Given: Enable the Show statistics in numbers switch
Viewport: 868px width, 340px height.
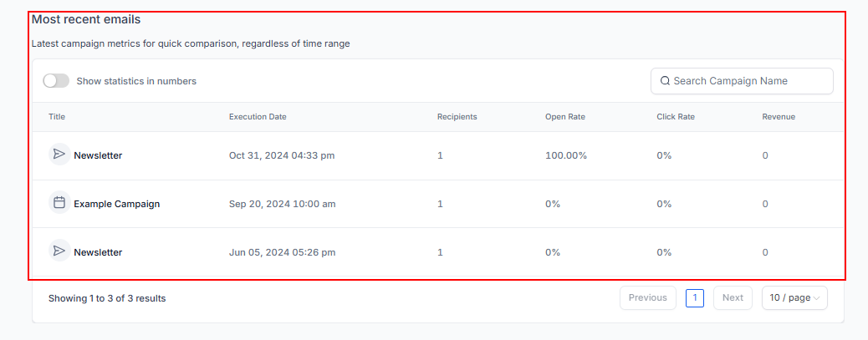Looking at the screenshot, I should point(56,81).
